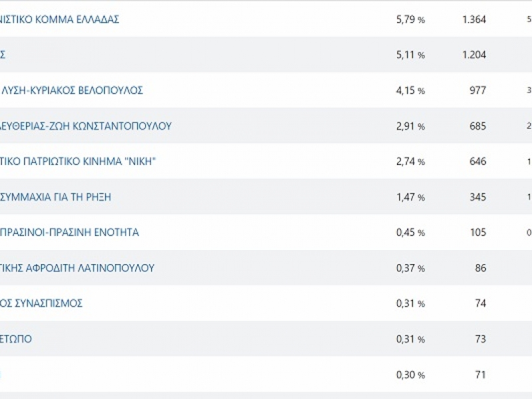
Task: Click the 1,47 % percentage value
Action: pyautogui.click(x=410, y=197)
